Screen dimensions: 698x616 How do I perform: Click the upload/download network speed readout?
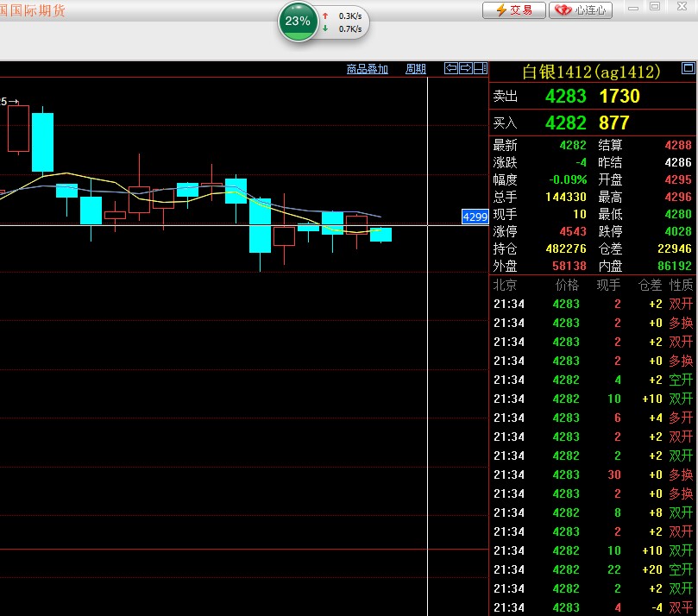pos(344,22)
